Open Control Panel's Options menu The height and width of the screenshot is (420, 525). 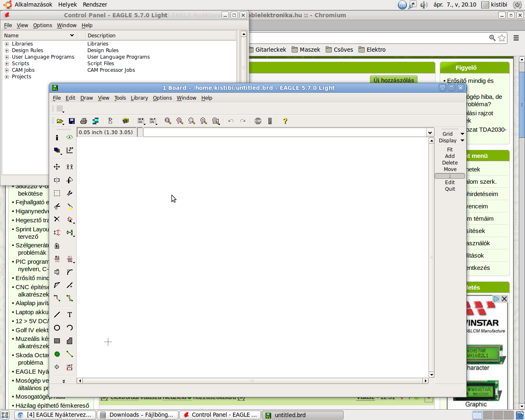43,25
